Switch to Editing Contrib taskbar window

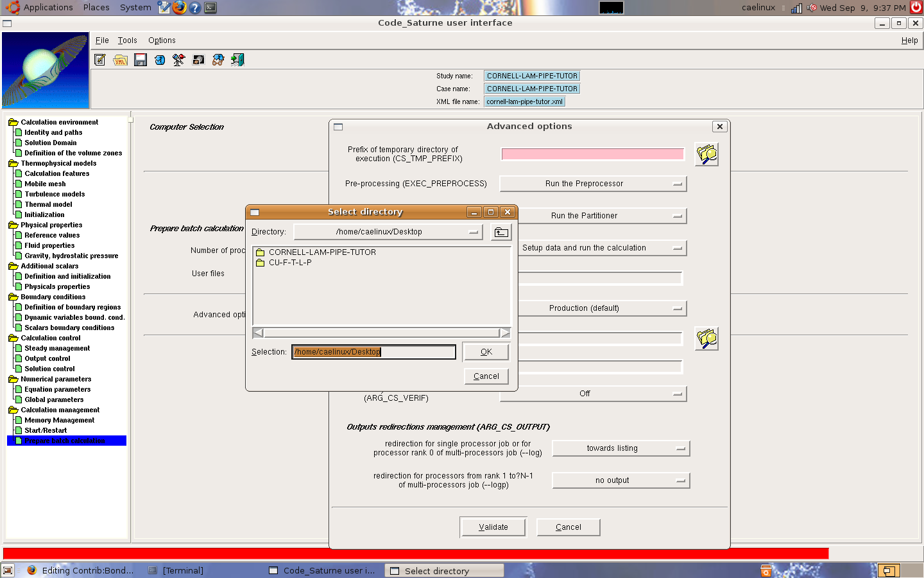point(82,570)
